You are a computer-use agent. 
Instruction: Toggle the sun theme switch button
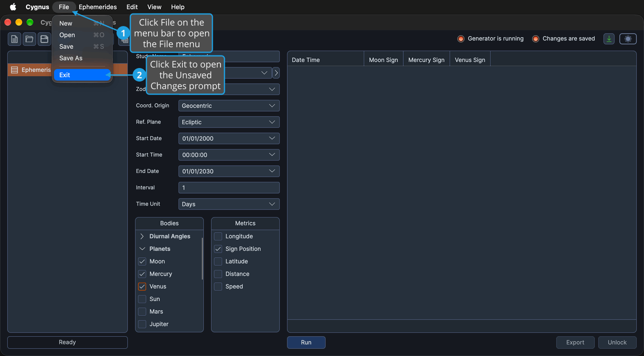pos(628,39)
